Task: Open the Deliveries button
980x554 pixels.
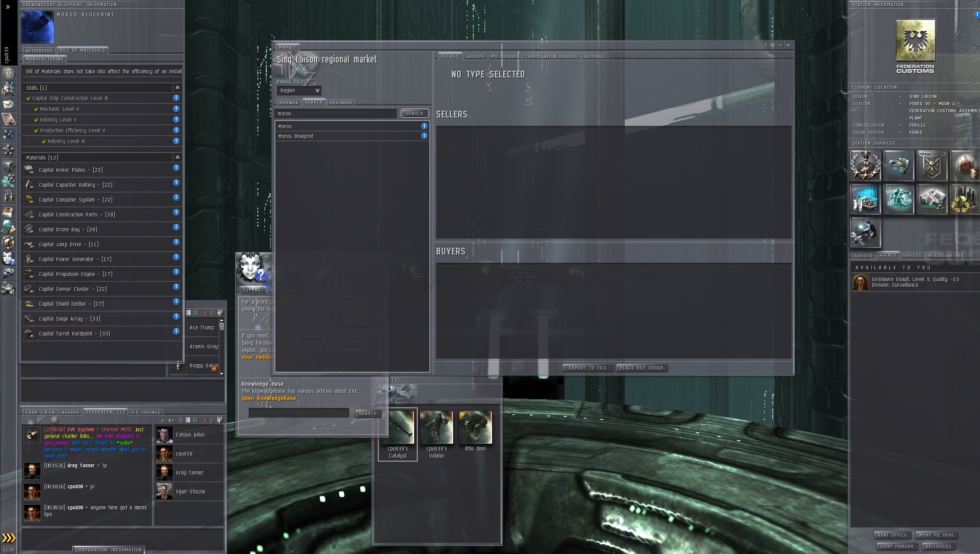Action: pos(938,546)
